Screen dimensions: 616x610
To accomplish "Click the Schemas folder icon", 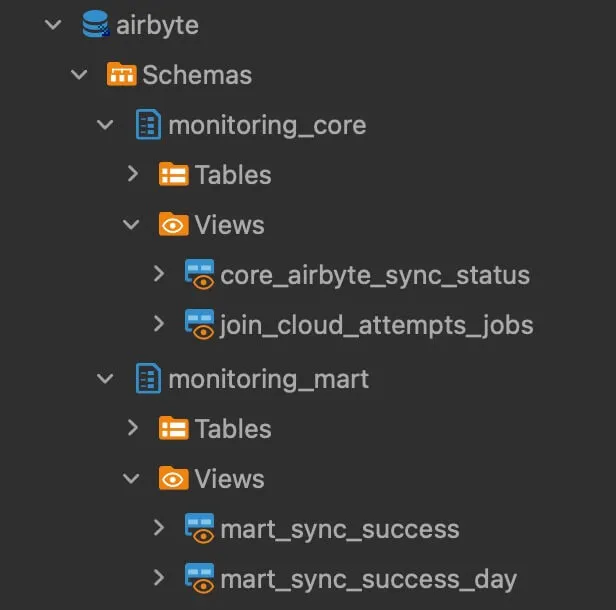I will coord(121,74).
